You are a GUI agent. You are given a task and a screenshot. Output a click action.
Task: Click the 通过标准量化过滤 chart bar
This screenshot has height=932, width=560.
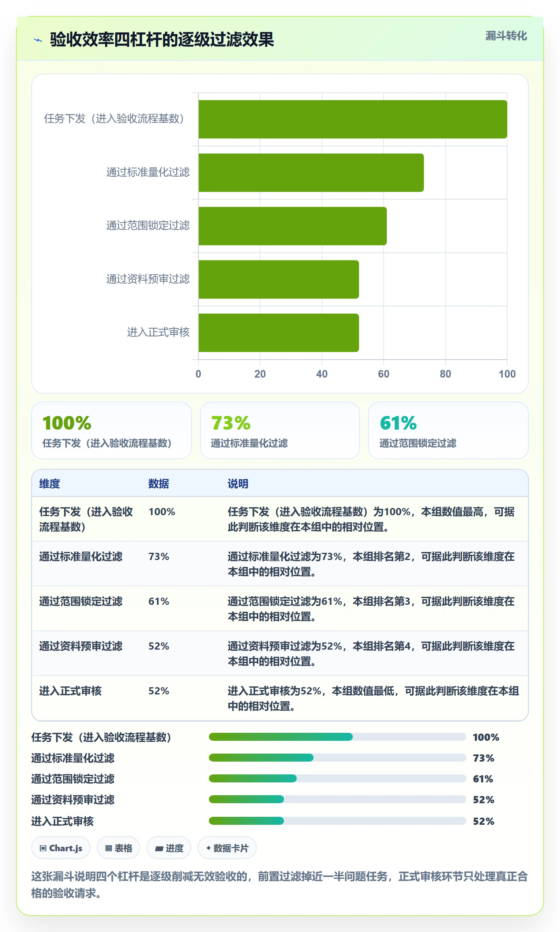tap(311, 173)
